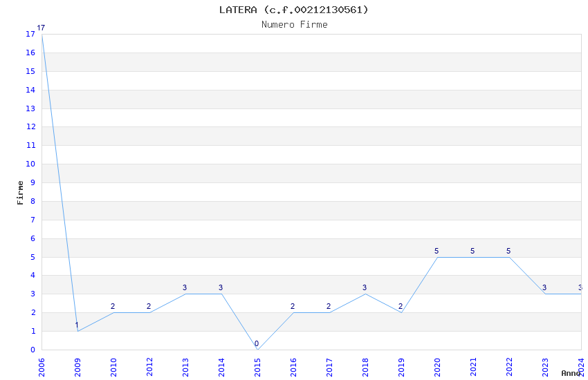This screenshot has height=380, width=588.
Task: Click the Firme y-axis label
Action: [20, 193]
